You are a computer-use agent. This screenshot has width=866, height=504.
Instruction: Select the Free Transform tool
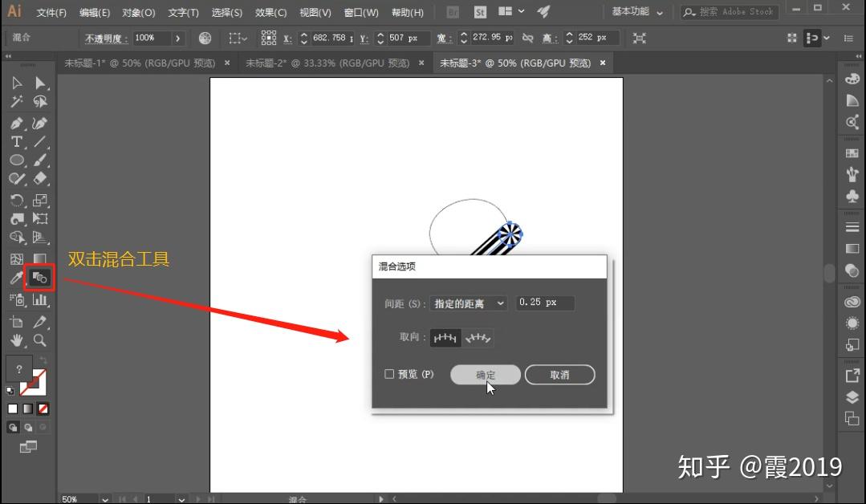coord(40,218)
